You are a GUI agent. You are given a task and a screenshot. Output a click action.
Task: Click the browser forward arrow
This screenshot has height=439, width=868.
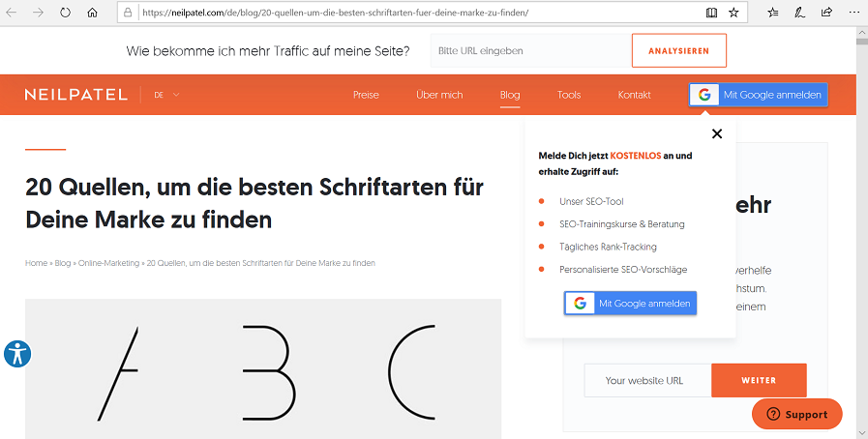[x=38, y=13]
